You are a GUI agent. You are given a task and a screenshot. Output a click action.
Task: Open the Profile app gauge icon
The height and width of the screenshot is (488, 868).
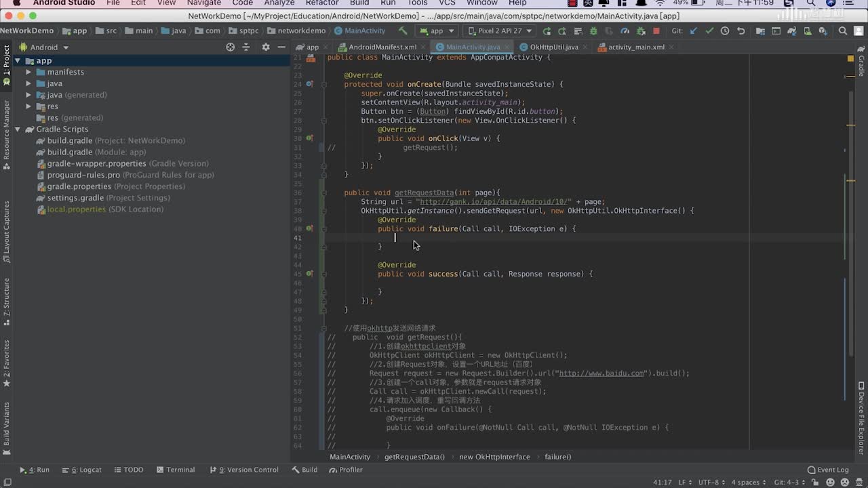point(625,30)
